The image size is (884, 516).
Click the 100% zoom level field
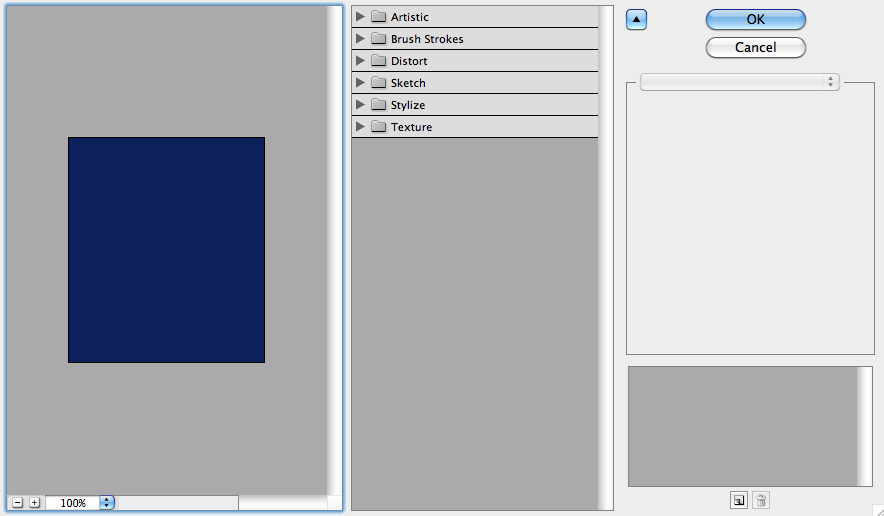tap(73, 503)
